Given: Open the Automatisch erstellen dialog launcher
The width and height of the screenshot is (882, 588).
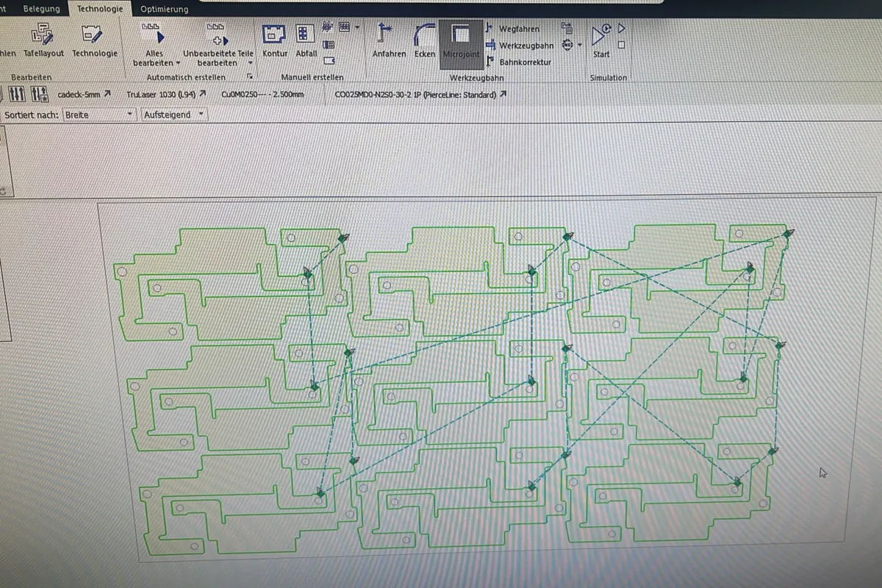Looking at the screenshot, I should [x=251, y=76].
